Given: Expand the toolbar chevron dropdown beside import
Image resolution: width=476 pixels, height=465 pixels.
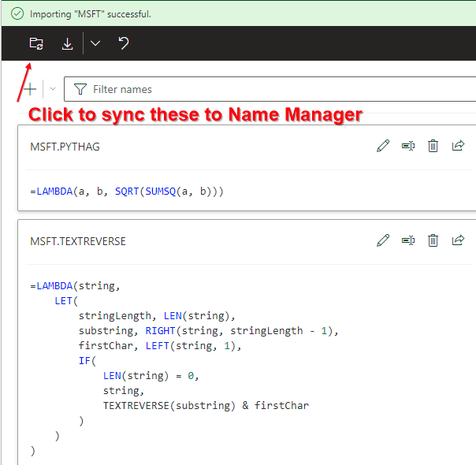Looking at the screenshot, I should pyautogui.click(x=95, y=43).
